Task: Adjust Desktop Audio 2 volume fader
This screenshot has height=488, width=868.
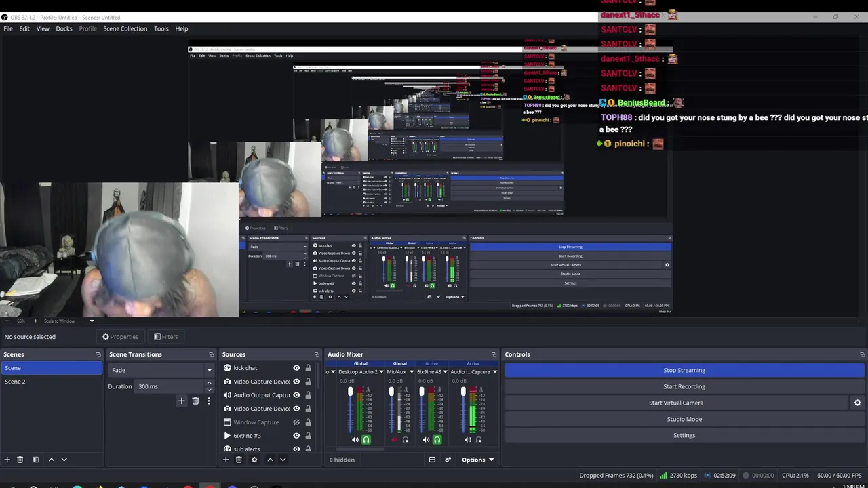Action: coord(351,392)
